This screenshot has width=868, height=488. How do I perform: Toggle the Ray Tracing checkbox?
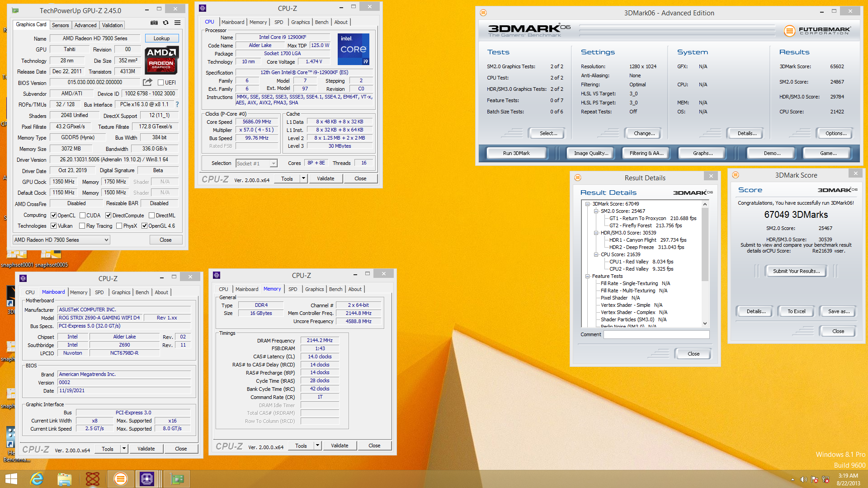(x=82, y=226)
